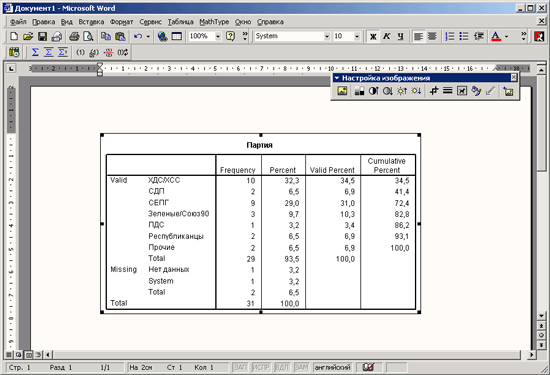Open the font color dropdown arrow

click(507, 36)
